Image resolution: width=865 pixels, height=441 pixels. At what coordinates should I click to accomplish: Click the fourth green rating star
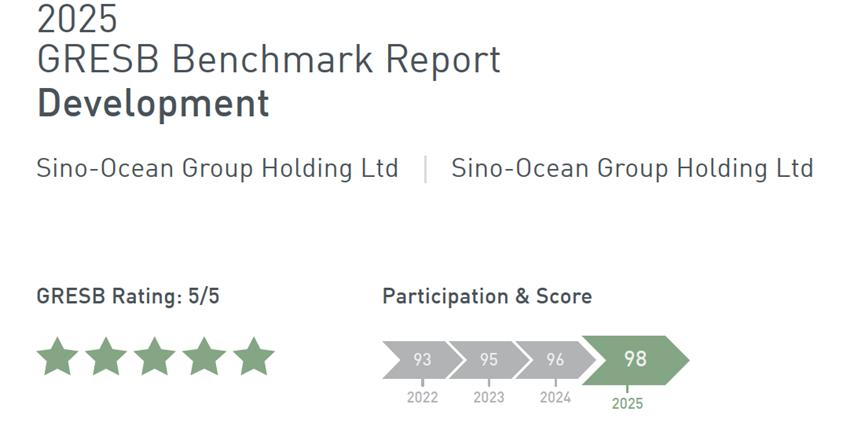pyautogui.click(x=204, y=357)
